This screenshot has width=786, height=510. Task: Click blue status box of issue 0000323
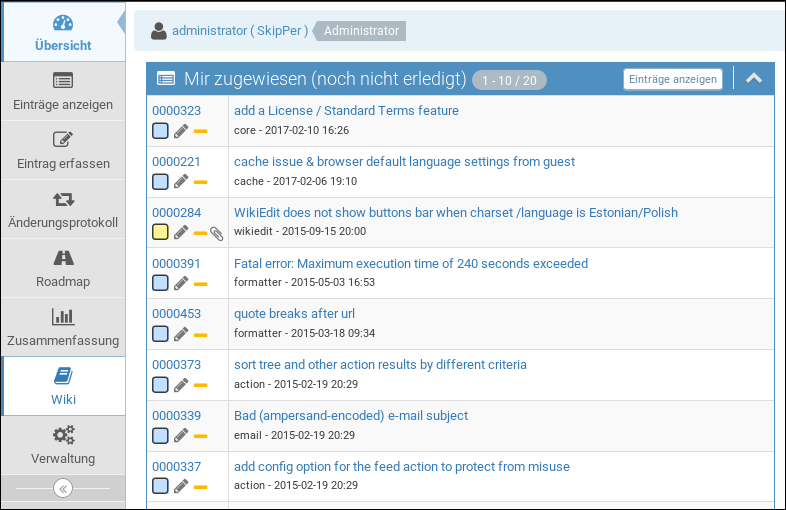160,131
